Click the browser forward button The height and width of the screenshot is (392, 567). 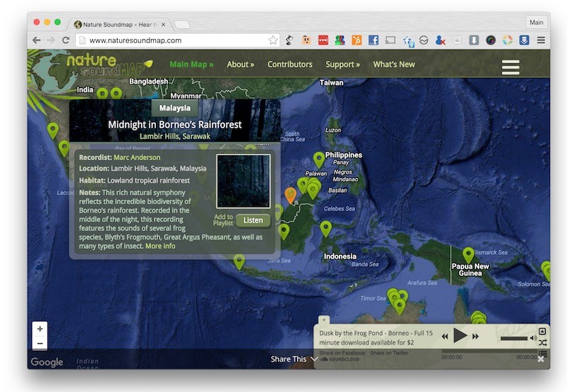[x=50, y=40]
